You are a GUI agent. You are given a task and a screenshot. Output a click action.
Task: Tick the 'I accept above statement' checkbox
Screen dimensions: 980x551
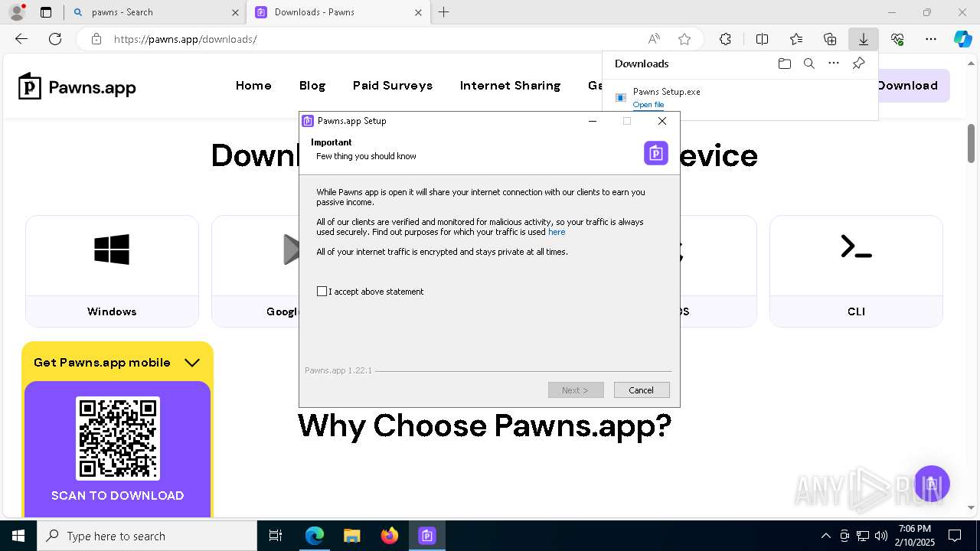322,292
